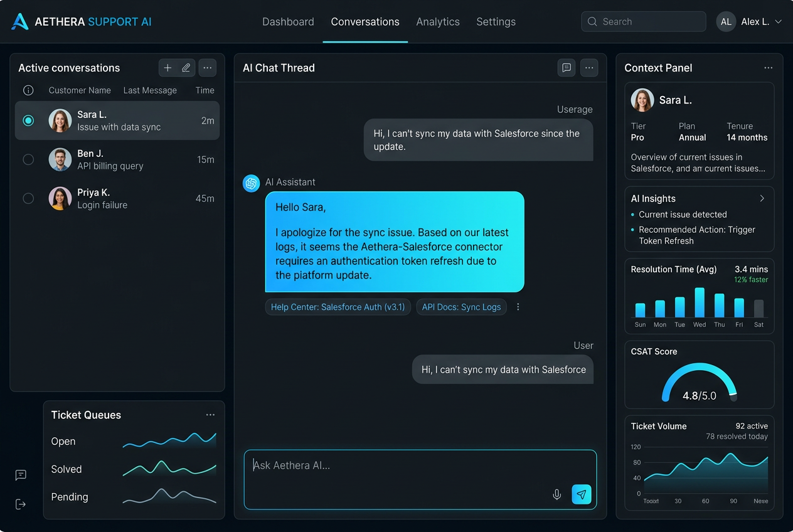Click the Solved ticket queue row
Viewport: 793px width, 532px height.
(x=134, y=469)
